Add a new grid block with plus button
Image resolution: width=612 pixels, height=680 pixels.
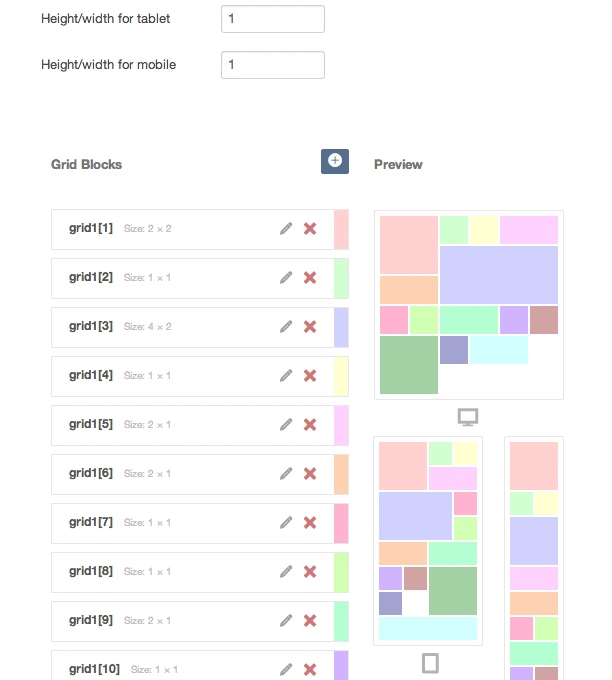point(334,161)
